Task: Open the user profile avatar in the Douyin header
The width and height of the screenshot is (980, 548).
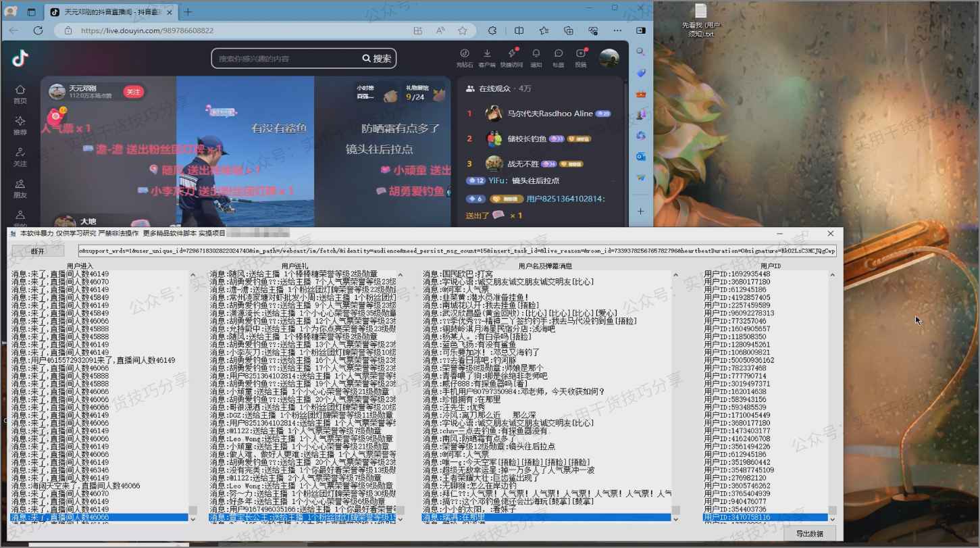Action: click(x=609, y=58)
